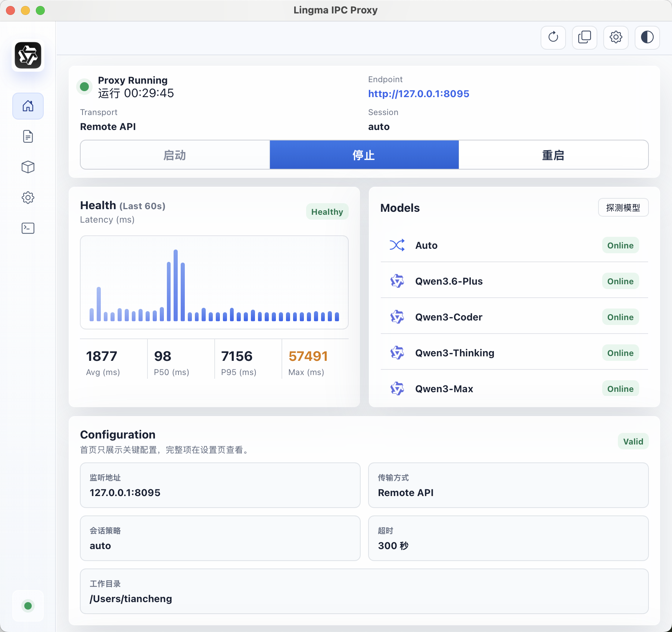Click Online badge for Qwen3.6-Plus
The image size is (672, 632).
(620, 281)
